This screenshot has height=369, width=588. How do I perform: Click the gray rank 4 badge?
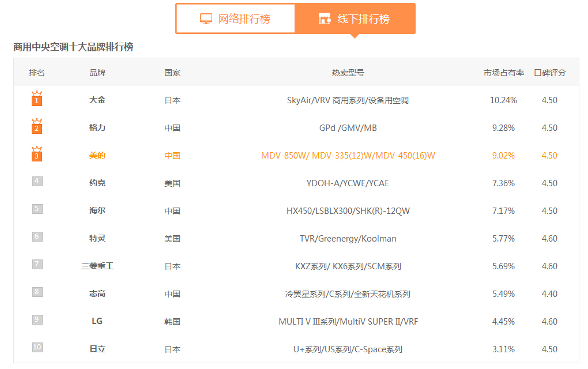click(x=37, y=182)
